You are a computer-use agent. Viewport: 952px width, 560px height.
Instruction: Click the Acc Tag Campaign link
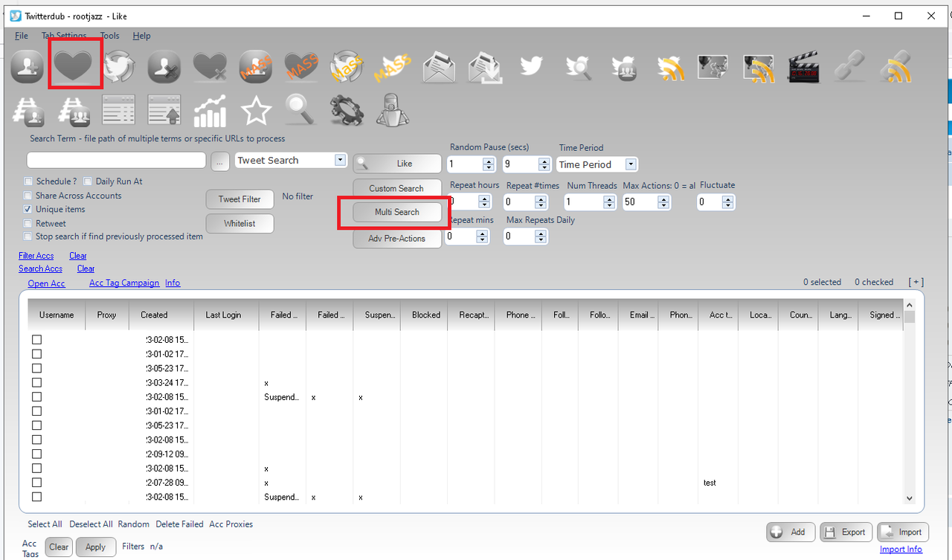[124, 283]
